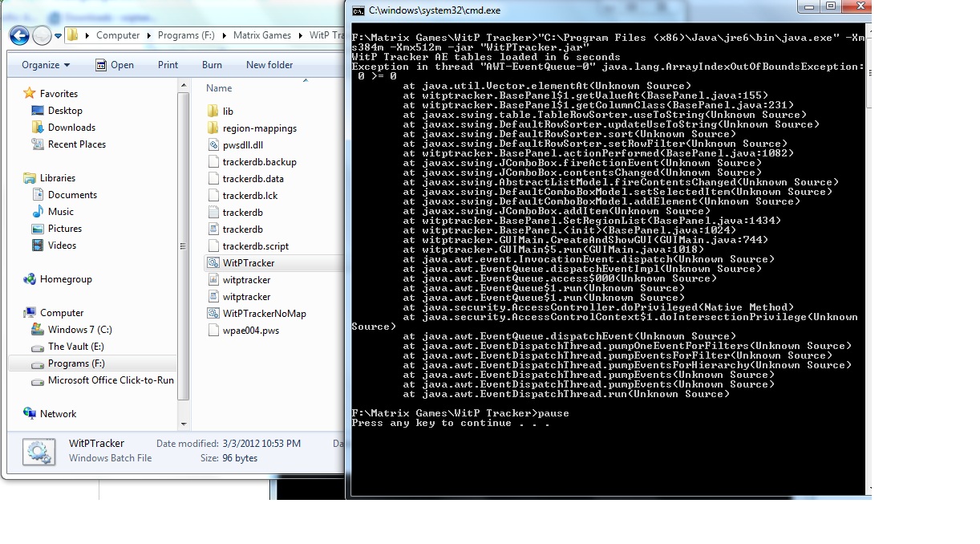The width and height of the screenshot is (980, 544).
Task: Select the lib folder
Action: [x=220, y=112]
